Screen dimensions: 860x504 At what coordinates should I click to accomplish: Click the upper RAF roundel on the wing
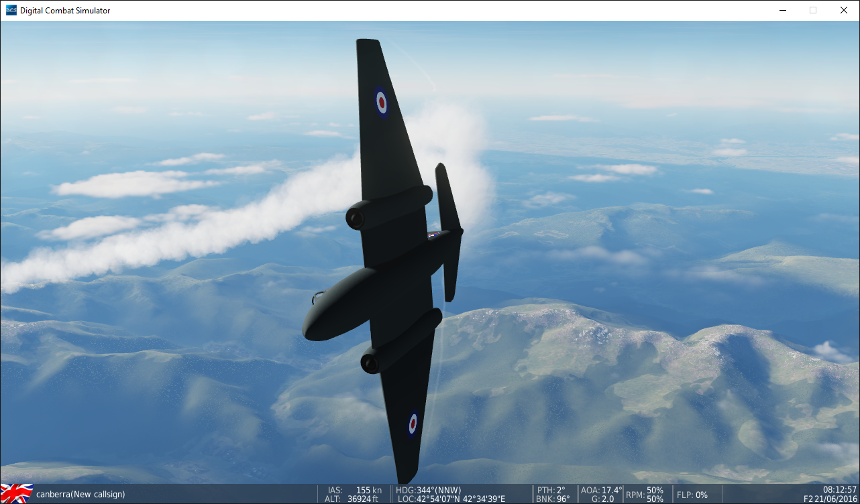pos(381,102)
